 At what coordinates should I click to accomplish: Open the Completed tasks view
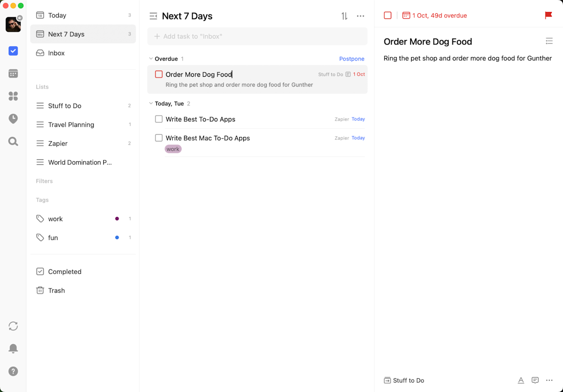pos(83,272)
